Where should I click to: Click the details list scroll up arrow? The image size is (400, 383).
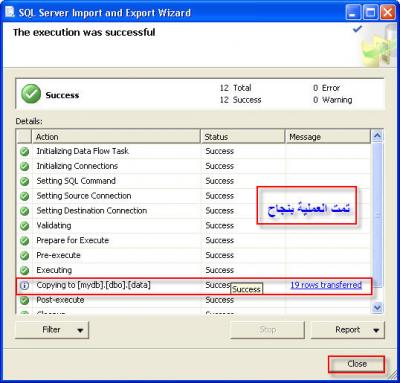pyautogui.click(x=377, y=136)
